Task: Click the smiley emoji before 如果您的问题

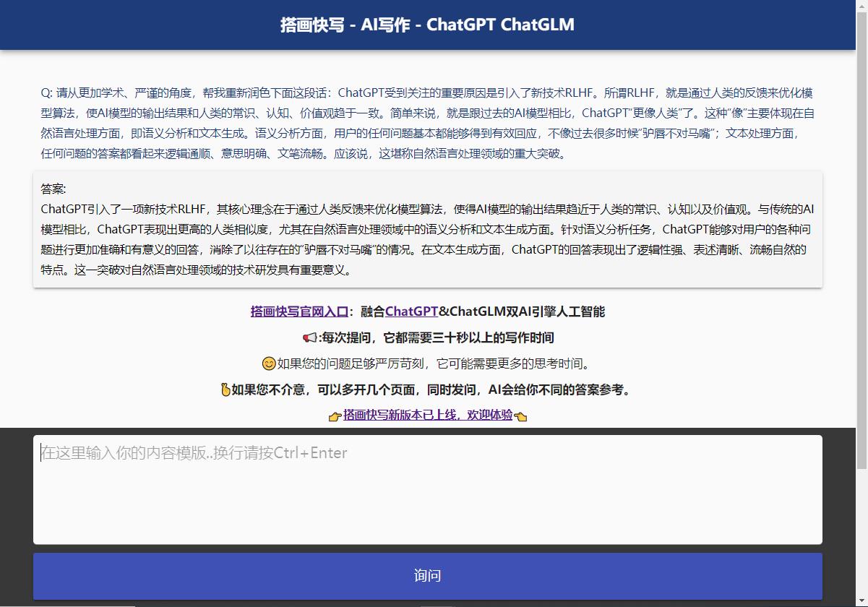Action: [x=269, y=363]
